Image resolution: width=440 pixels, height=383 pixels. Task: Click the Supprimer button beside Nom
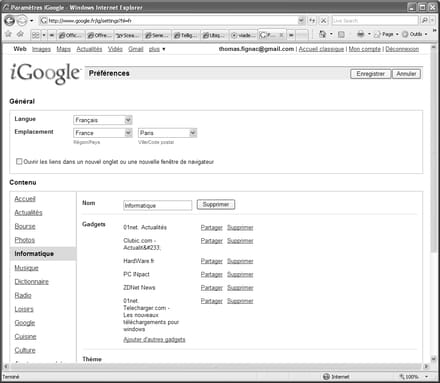pos(216,204)
